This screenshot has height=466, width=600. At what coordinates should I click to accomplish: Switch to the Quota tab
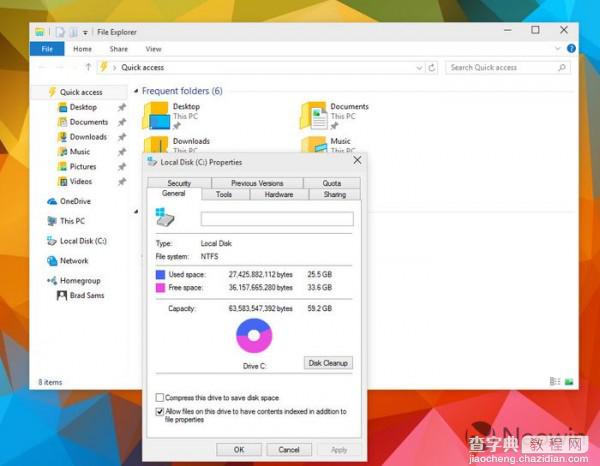pyautogui.click(x=332, y=183)
